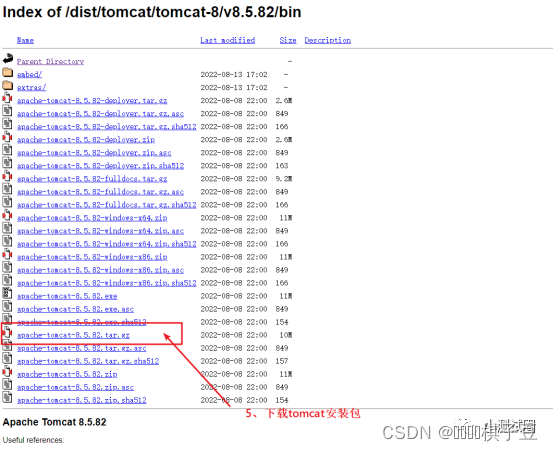Click the 'Useful references:' text

tap(34, 440)
